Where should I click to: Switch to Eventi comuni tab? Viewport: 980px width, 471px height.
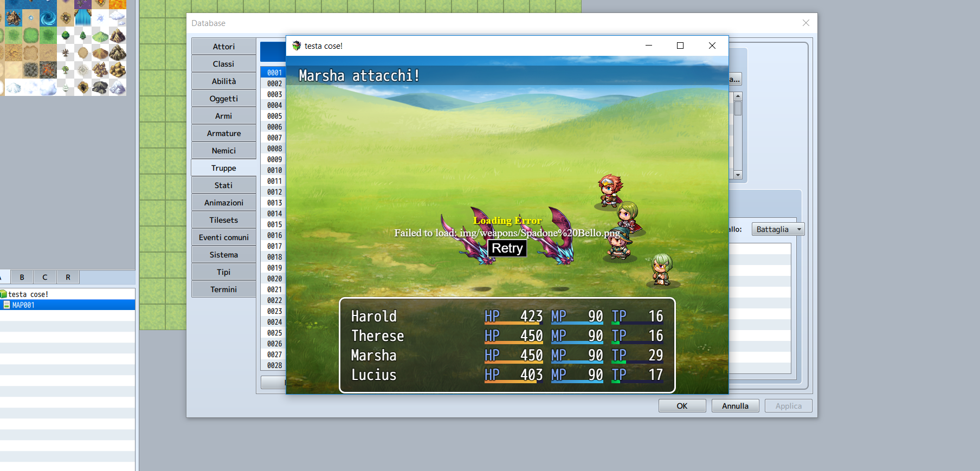point(224,237)
